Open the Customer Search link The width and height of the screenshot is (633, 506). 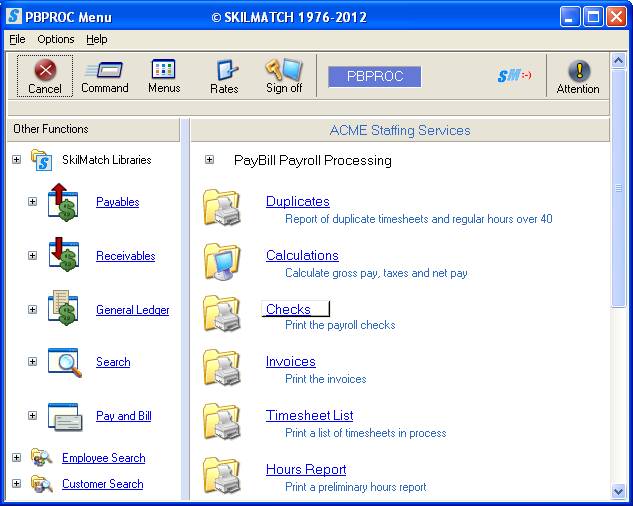[103, 483]
